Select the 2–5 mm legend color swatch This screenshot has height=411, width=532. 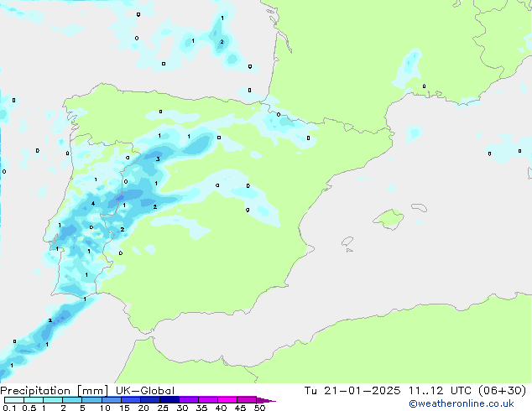[72, 400]
